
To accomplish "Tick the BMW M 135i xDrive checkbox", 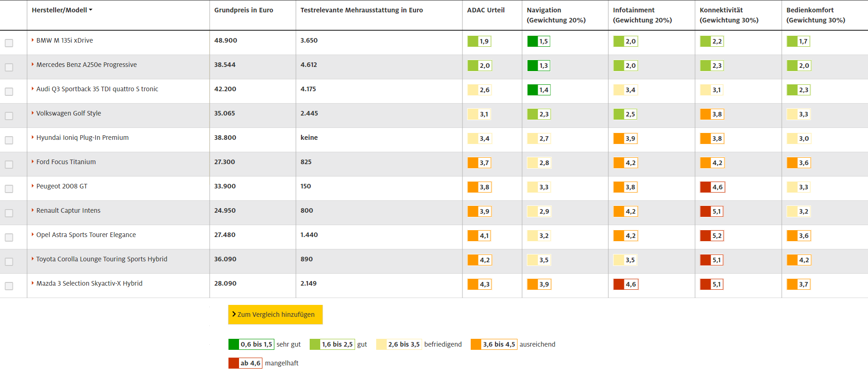I will click(x=9, y=43).
